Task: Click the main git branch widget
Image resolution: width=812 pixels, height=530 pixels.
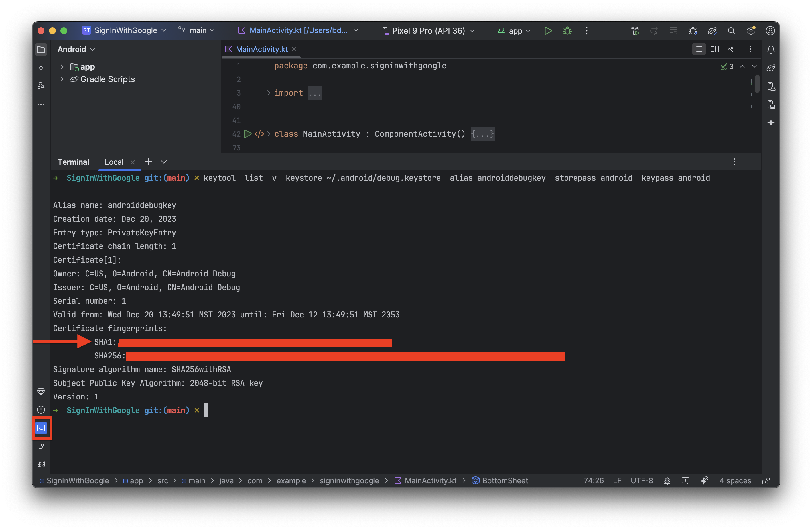Action: point(197,30)
